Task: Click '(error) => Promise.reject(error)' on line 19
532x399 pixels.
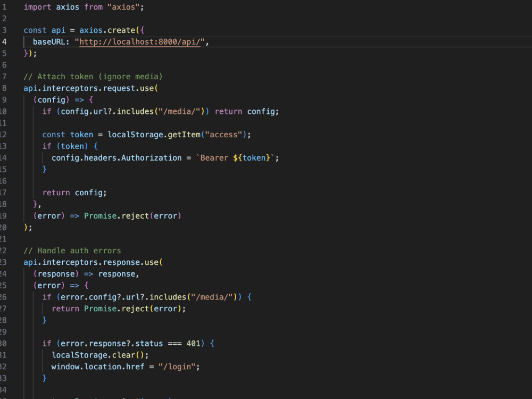Action: coord(107,216)
